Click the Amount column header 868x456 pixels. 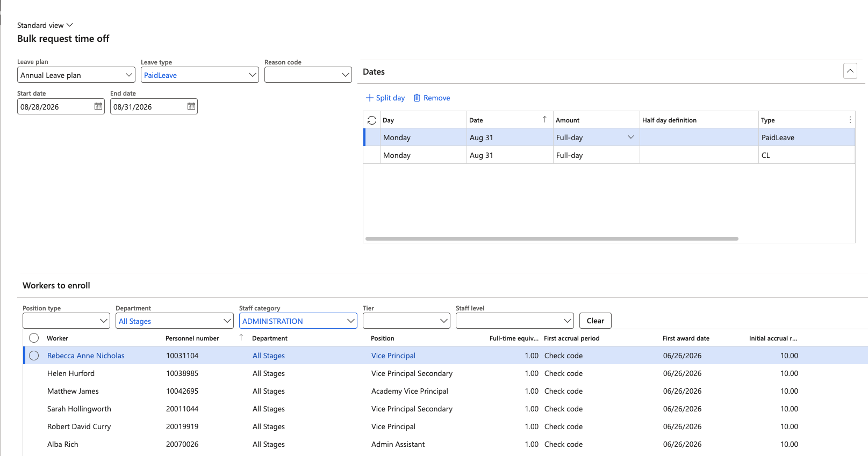(568, 120)
